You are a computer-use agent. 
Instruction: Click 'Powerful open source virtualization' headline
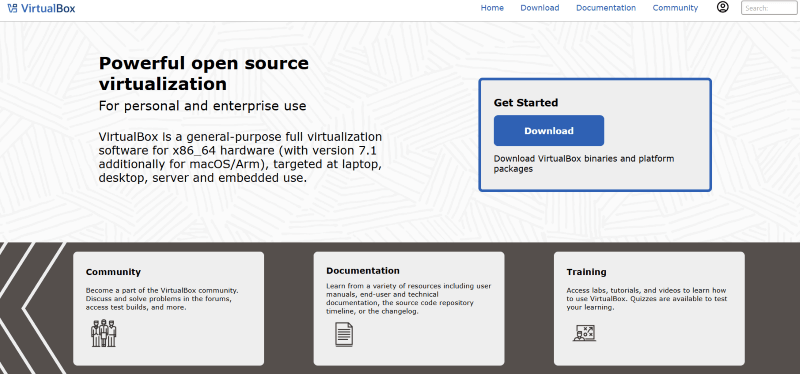coord(204,73)
